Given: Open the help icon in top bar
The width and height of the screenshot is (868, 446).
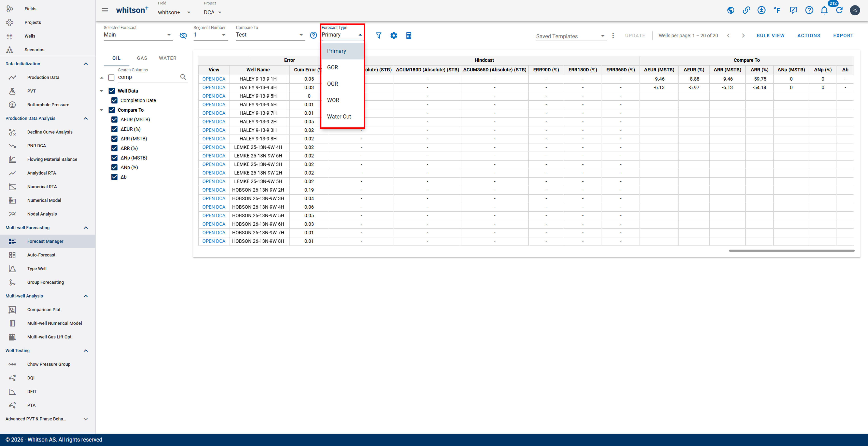Looking at the screenshot, I should 809,10.
